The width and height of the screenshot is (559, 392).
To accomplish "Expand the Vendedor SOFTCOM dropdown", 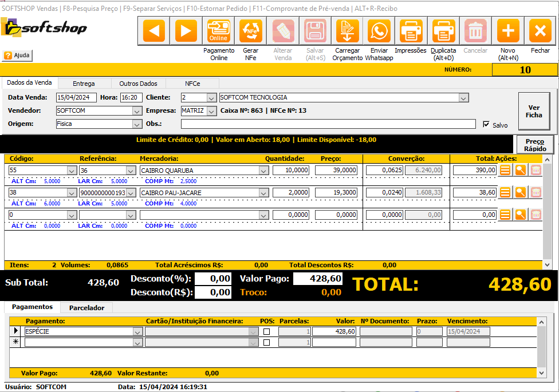I will pyautogui.click(x=137, y=111).
